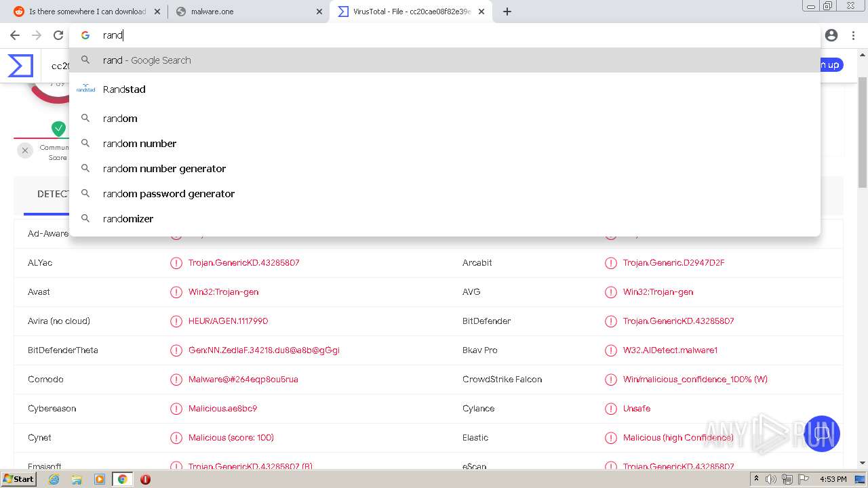The height and width of the screenshot is (488, 868).
Task: Click the network tray icon
Action: point(787,479)
